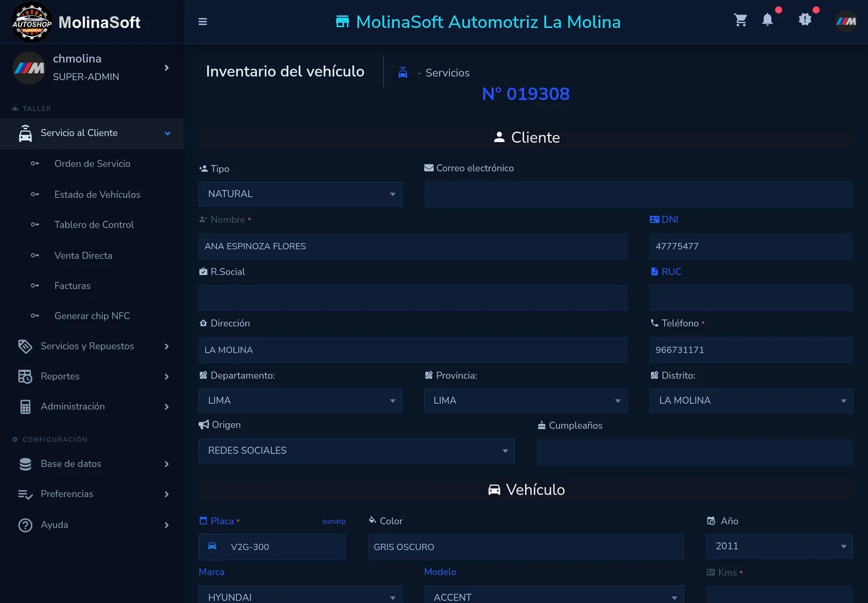
Task: Click the Ayuda question mark icon
Action: click(x=25, y=525)
